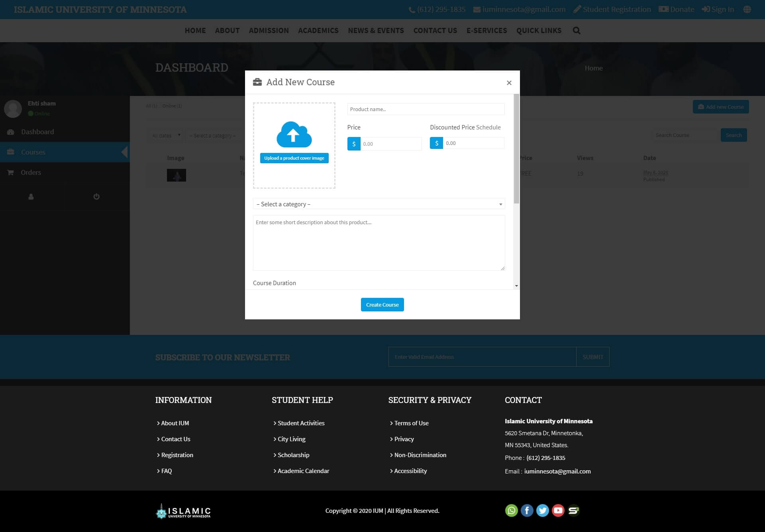Click the sidebar power logout icon

point(96,197)
